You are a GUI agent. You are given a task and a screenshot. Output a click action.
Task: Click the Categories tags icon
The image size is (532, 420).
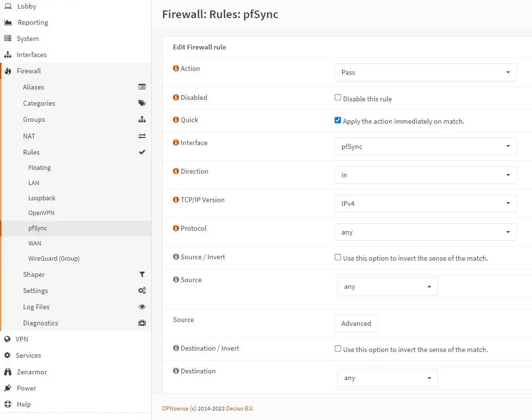[142, 103]
